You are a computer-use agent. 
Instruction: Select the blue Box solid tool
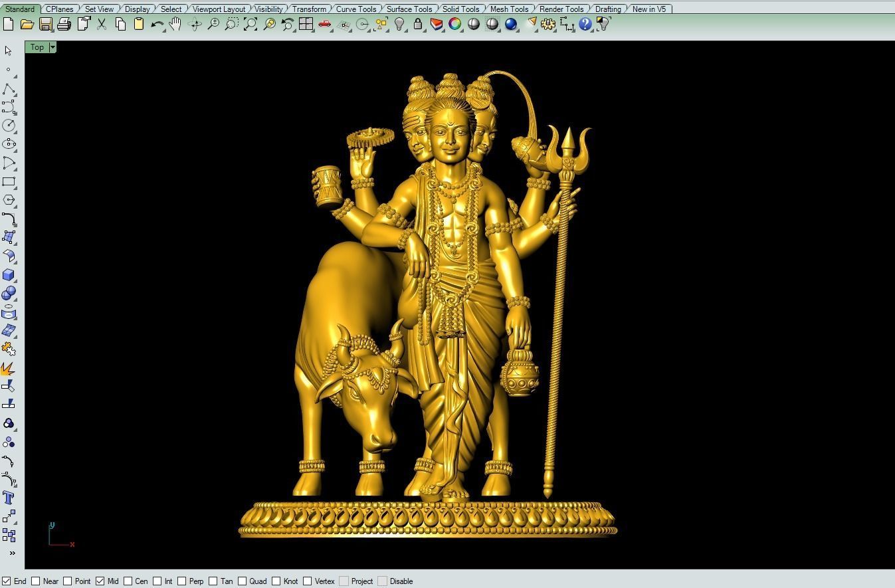9,274
